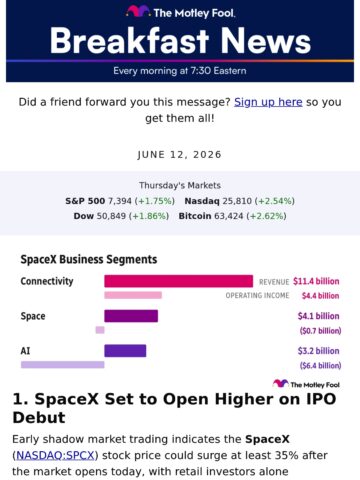The width and height of the screenshot is (360, 480).
Task: Click the Space operating loss bar
Action: click(100, 330)
